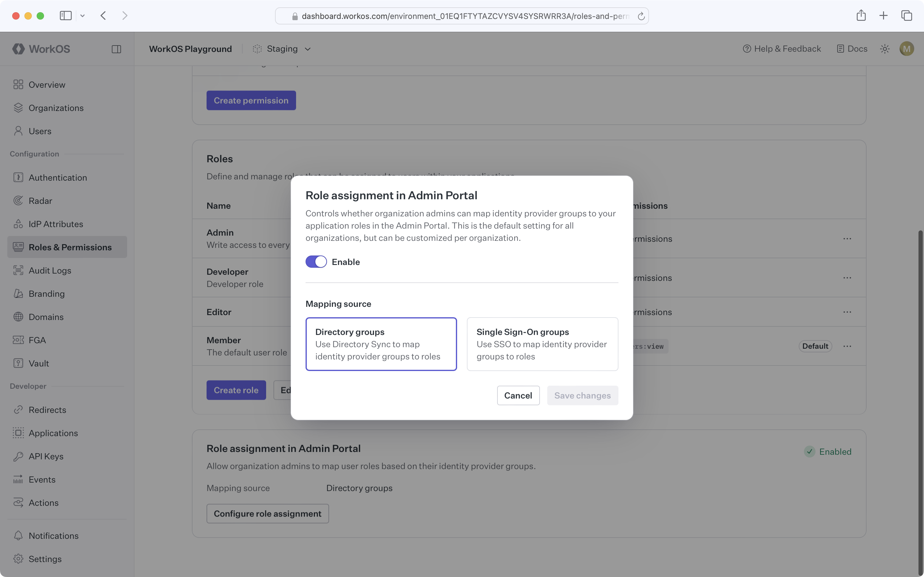Select the Audit Logs icon
924x577 pixels.
coord(18,270)
